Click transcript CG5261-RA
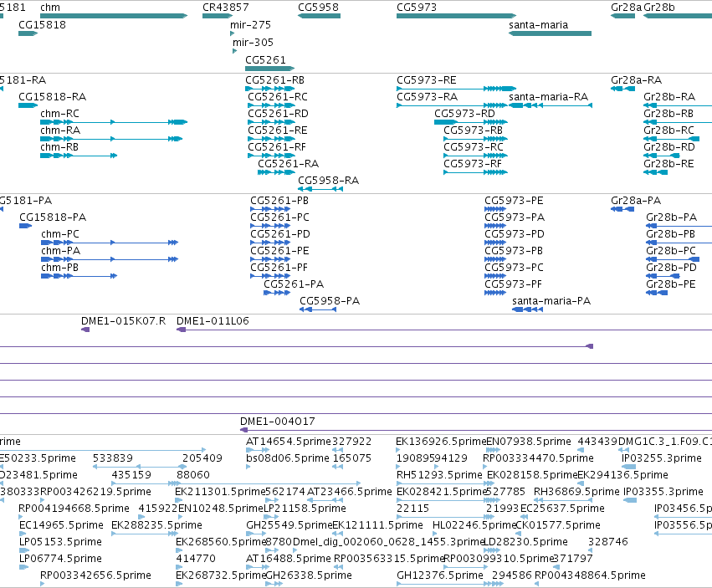This screenshot has height=588, width=712. [x=277, y=172]
